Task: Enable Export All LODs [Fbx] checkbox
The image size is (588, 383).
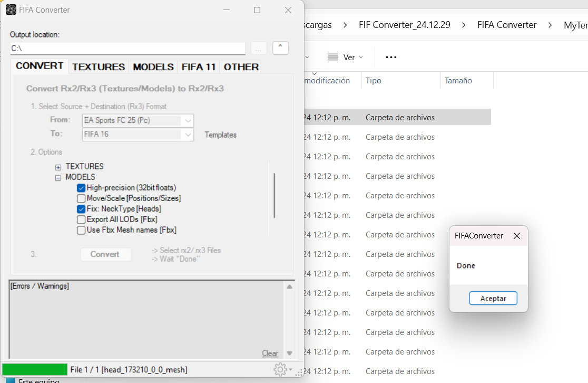Action: [81, 219]
